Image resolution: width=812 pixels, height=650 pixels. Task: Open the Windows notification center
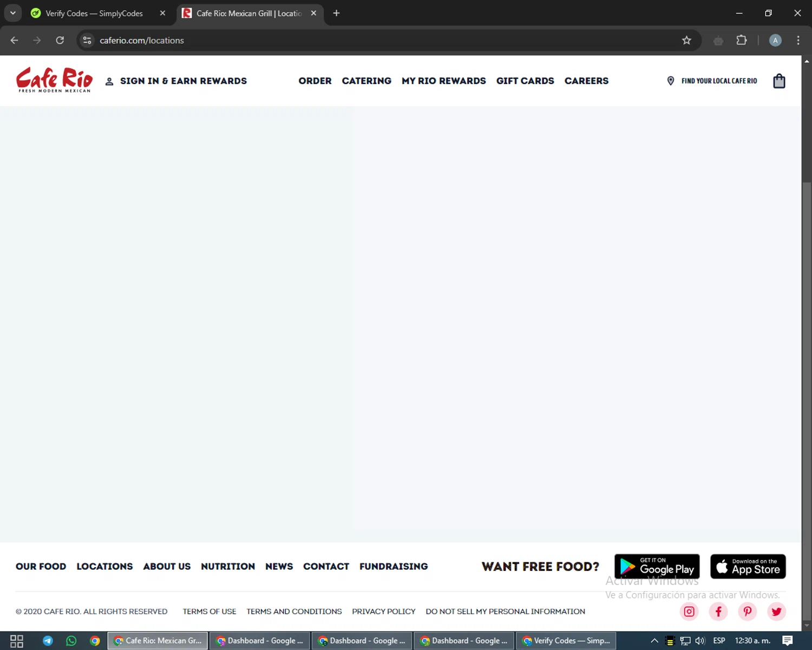(788, 641)
